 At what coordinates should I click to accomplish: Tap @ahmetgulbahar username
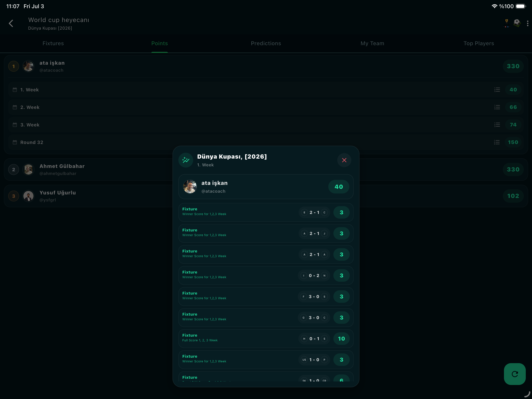[x=58, y=174]
